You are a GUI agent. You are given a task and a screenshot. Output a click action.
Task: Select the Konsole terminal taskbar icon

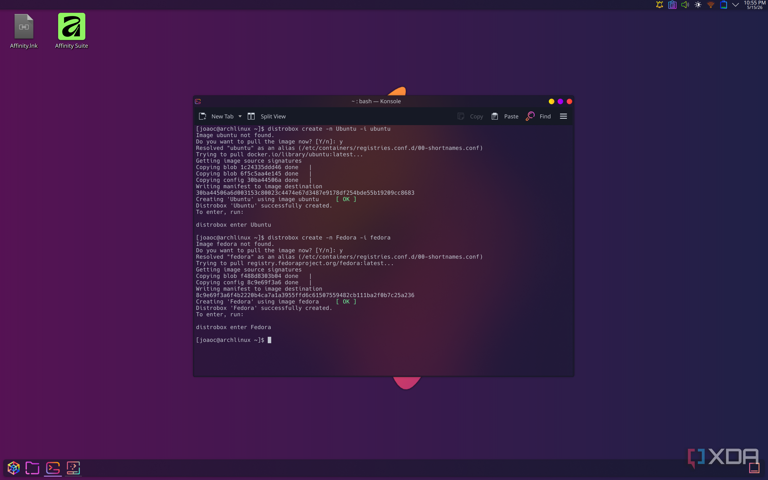53,468
